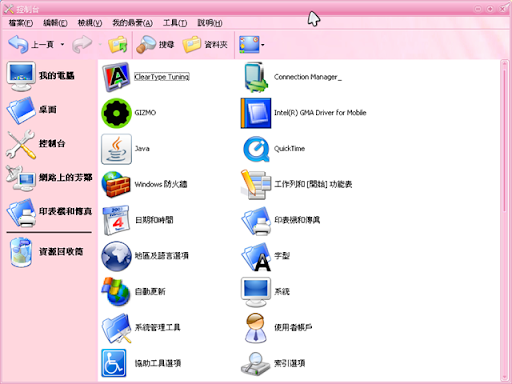Image resolution: width=512 pixels, height=384 pixels.
Task: Open Intel(R) GMA Driver for Mobile icon
Action: [x=256, y=113]
